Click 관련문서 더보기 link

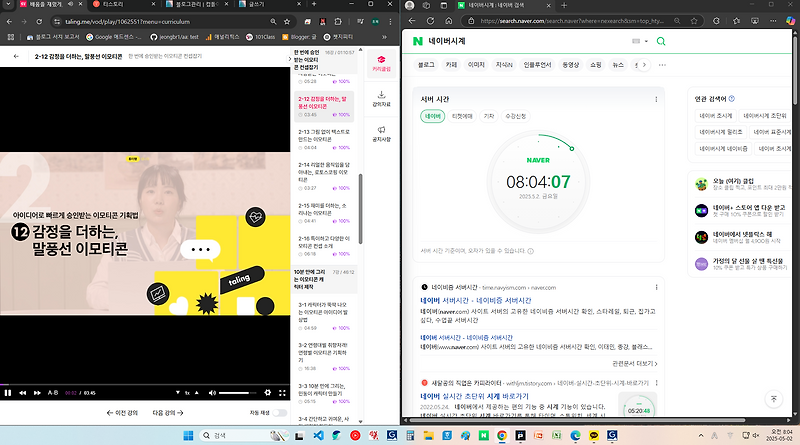pos(635,364)
